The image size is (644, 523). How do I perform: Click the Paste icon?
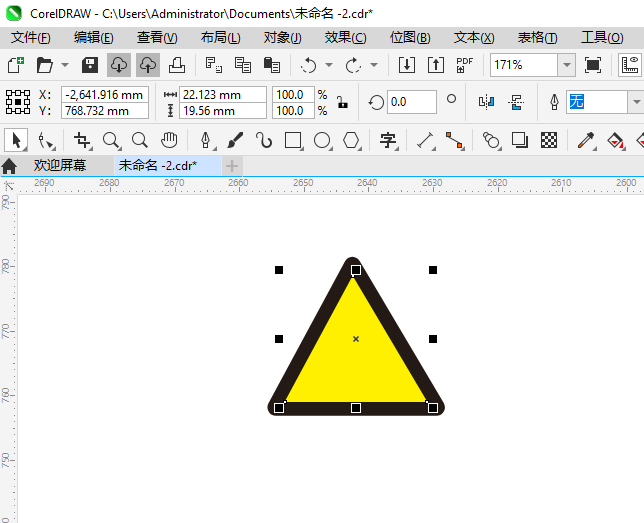271,65
